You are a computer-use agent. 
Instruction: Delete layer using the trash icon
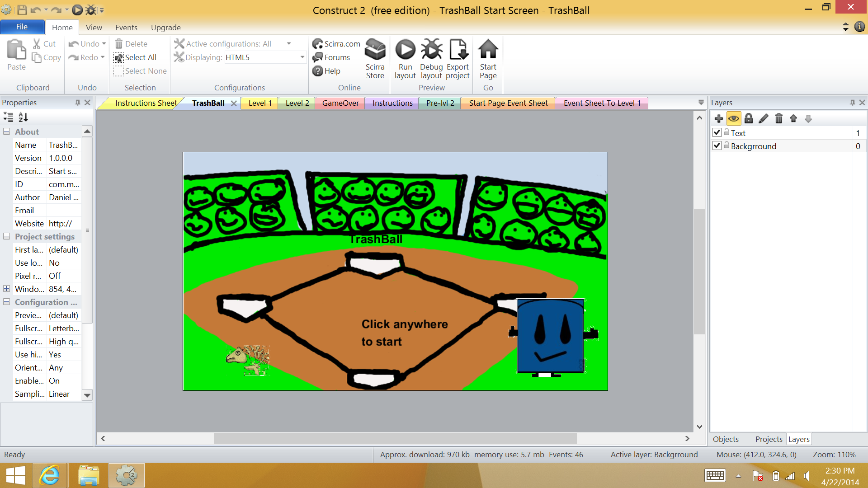(778, 119)
